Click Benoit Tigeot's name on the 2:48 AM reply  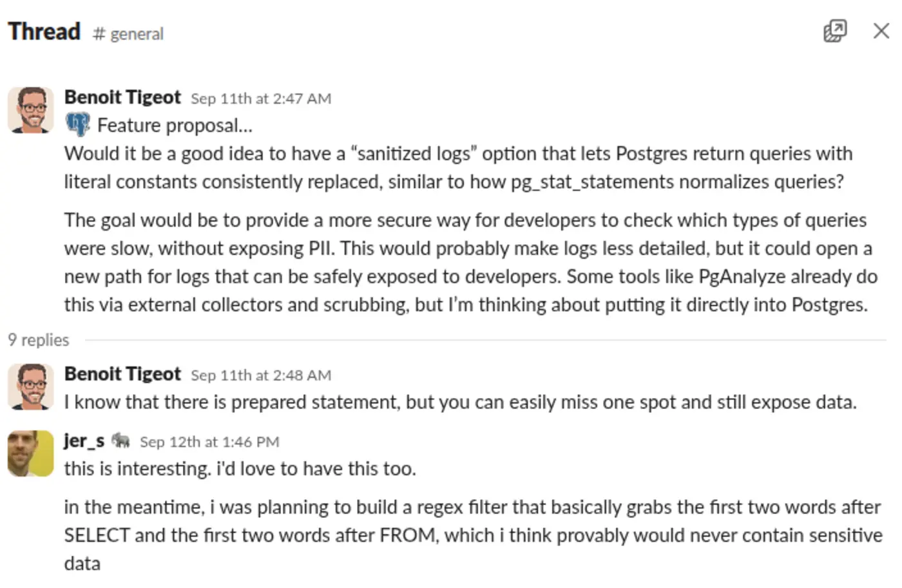122,374
